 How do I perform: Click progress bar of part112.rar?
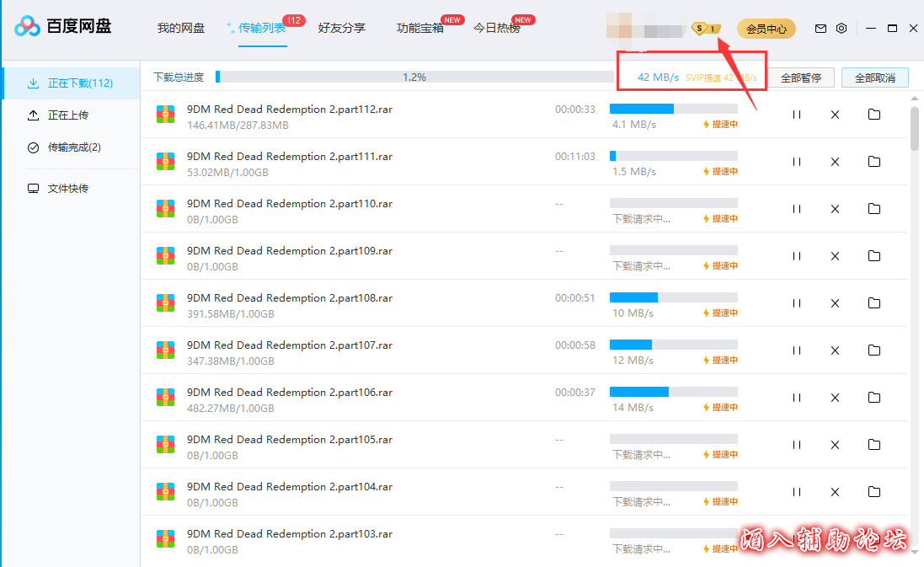click(674, 109)
